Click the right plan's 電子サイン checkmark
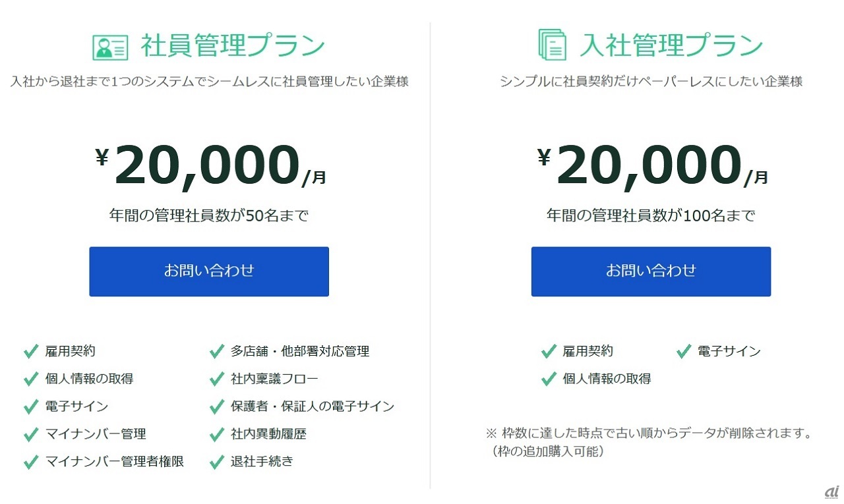The width and height of the screenshot is (844, 504). point(684,351)
